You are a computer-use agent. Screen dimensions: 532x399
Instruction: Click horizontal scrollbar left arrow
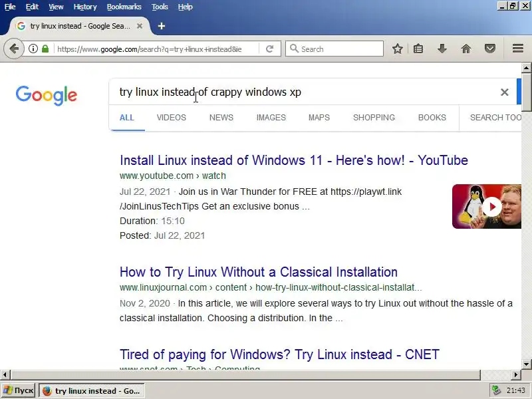click(5, 375)
